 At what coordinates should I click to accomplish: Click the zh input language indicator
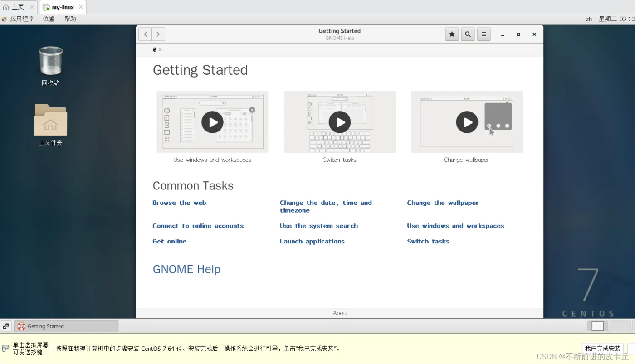click(x=589, y=19)
